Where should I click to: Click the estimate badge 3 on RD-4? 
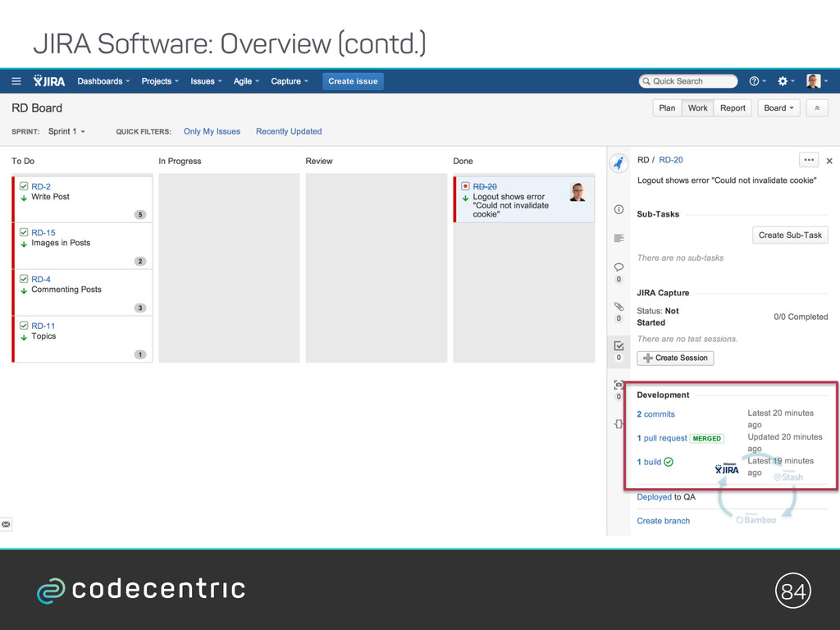pyautogui.click(x=140, y=308)
